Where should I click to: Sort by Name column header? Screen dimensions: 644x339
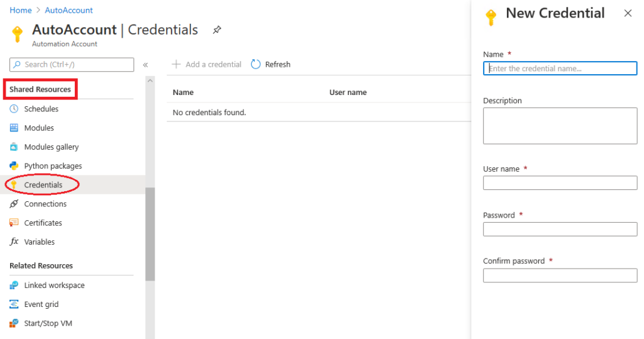tap(183, 92)
